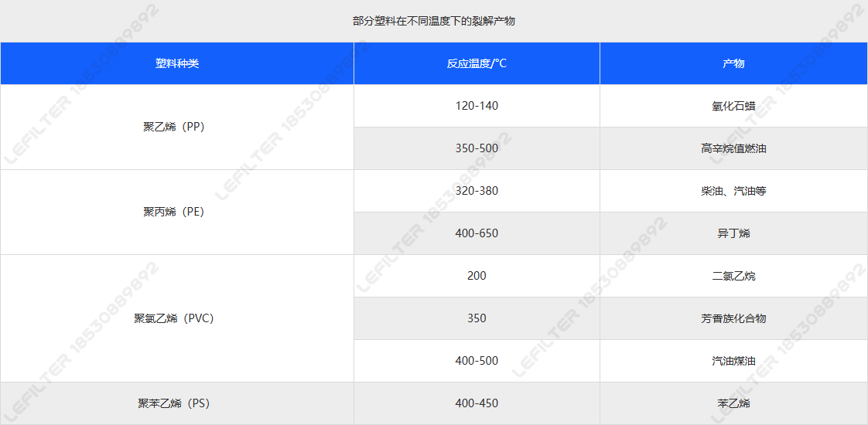This screenshot has height=425, width=868.
Task: Click the 120-140 temperature cell
Action: click(477, 106)
